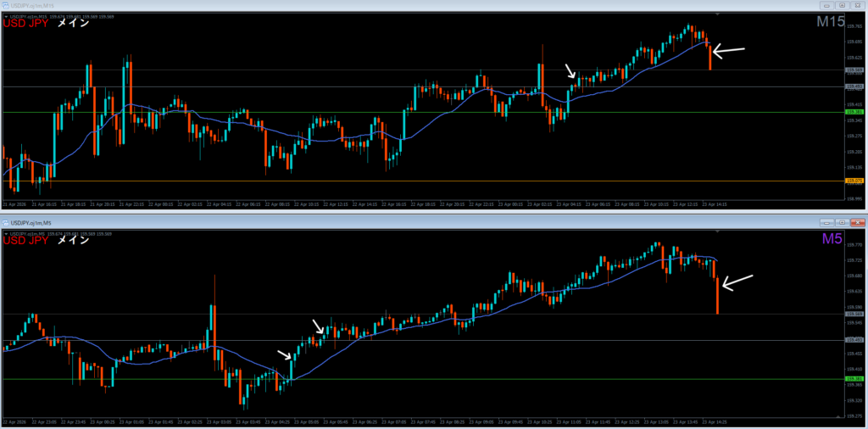This screenshot has height=429, width=868.
Task: Minimize the USDJPY M5 chart window
Action: pos(828,222)
